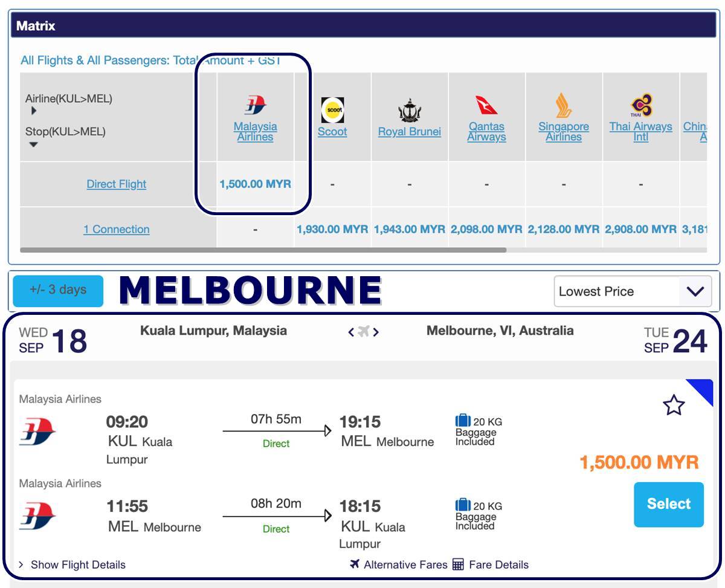
Task: Click the baggage icon on the MEL to KUL flight
Action: click(x=463, y=505)
